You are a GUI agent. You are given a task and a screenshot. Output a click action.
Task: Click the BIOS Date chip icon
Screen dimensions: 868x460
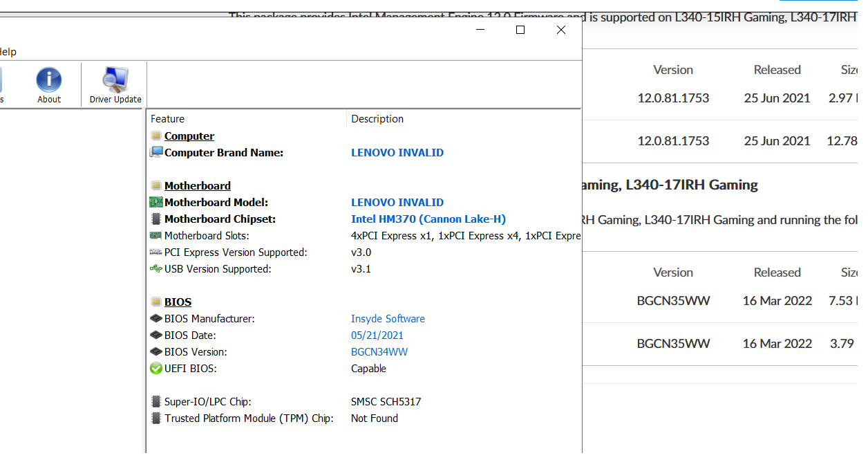click(x=156, y=335)
